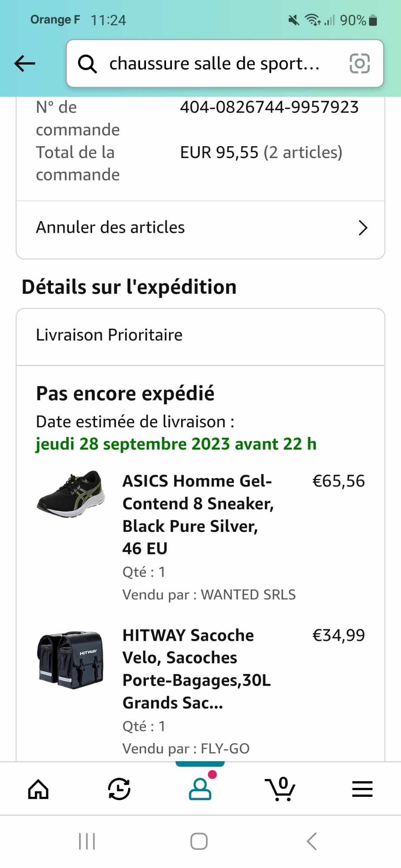The height and width of the screenshot is (868, 401).
Task: Open Annuler des articles option
Action: pos(110,228)
